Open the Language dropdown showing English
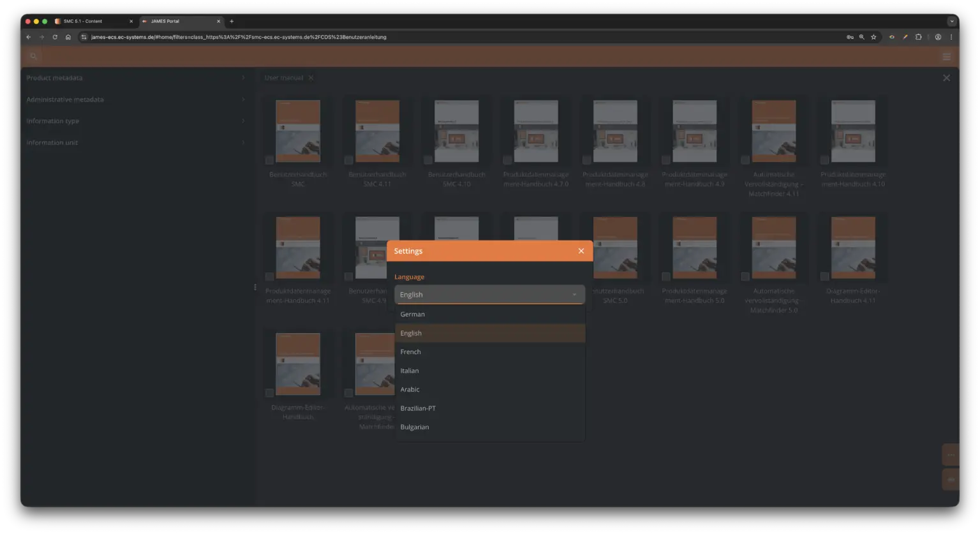Screen dimensions: 980x534 [x=489, y=294]
